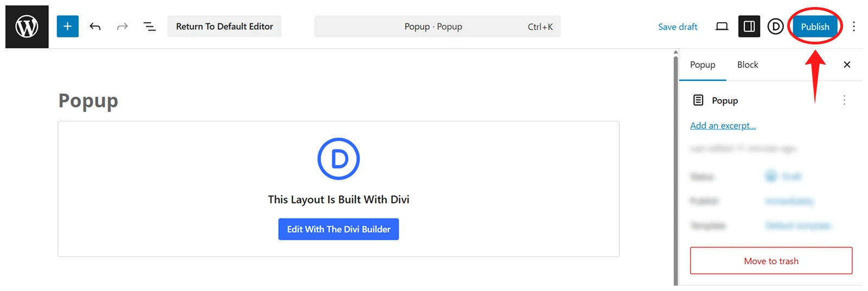Click the Divi circular D toolbar icon
This screenshot has height=291, width=868.
pos(775,27)
